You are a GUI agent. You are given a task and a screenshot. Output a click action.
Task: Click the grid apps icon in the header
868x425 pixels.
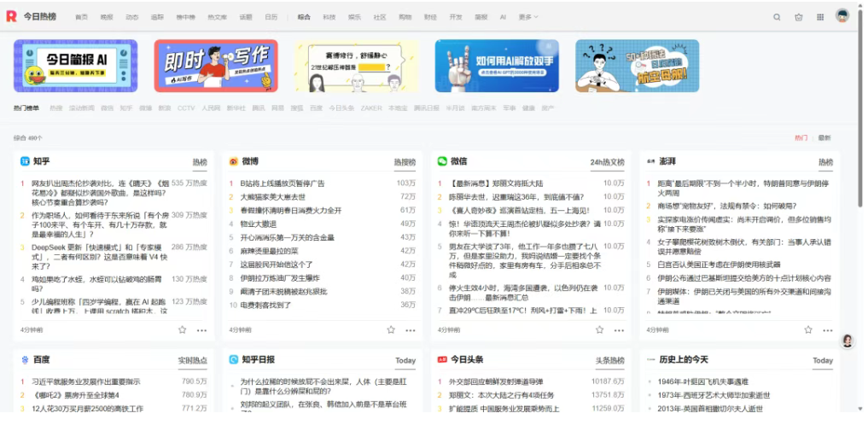click(820, 17)
